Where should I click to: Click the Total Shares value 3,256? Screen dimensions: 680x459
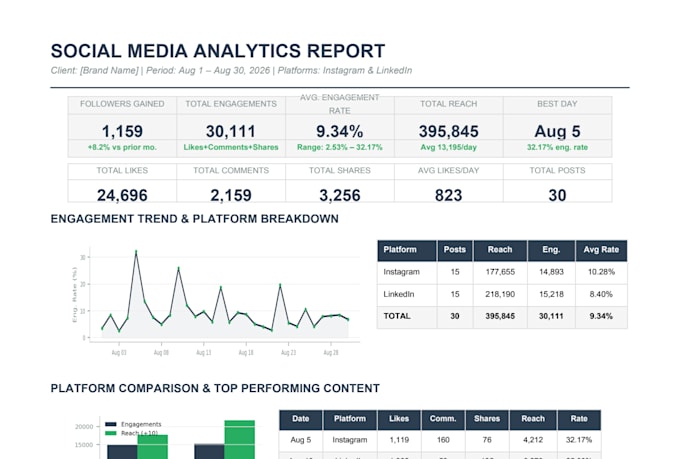pyautogui.click(x=340, y=195)
